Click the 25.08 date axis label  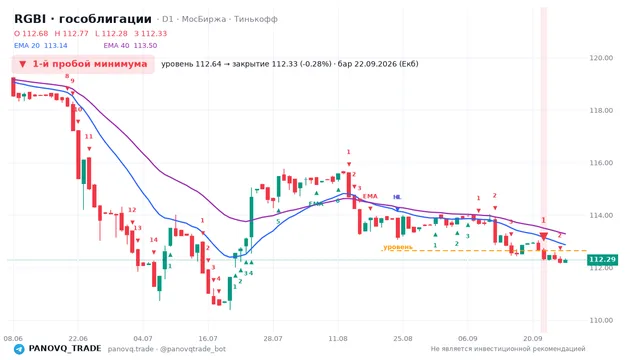402,339
